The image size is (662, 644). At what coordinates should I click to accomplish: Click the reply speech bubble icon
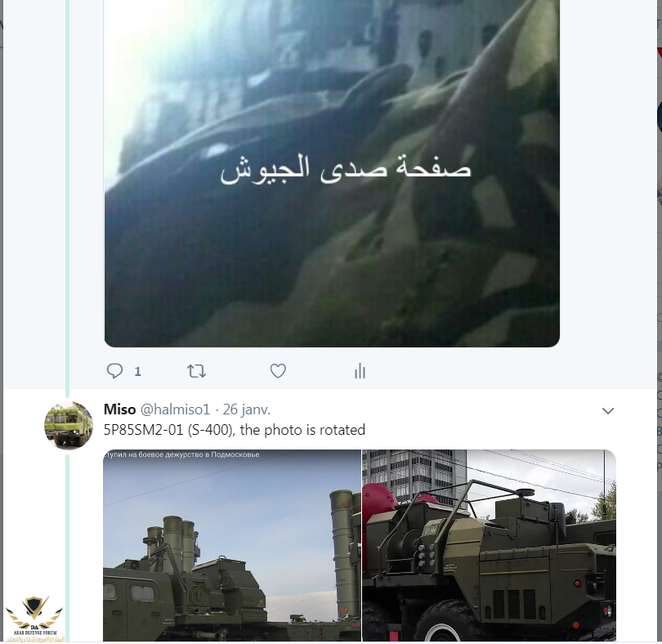click(x=114, y=371)
